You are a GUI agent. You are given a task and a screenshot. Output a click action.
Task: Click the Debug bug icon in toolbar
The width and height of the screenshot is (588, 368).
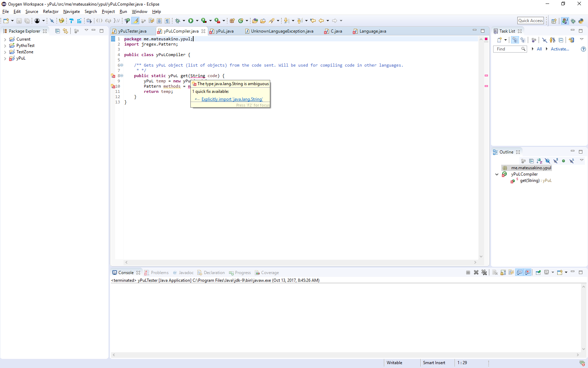[x=177, y=21]
